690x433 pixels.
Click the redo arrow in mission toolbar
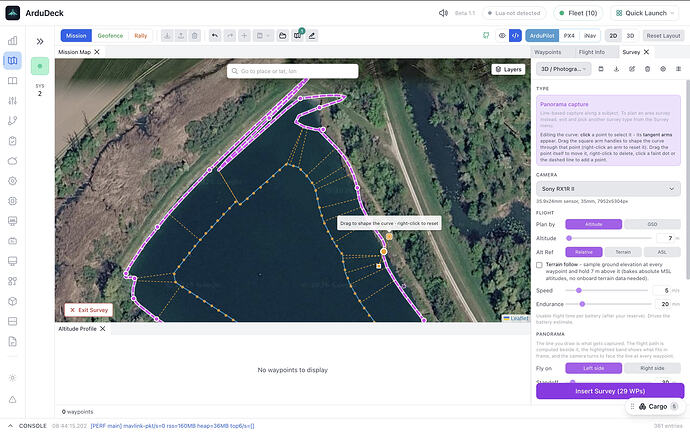coord(230,36)
